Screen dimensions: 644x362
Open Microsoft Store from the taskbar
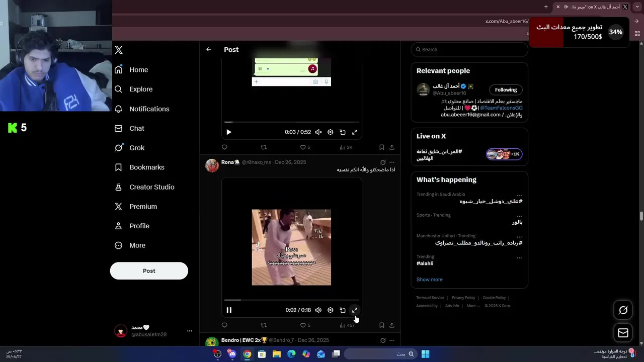(262, 354)
